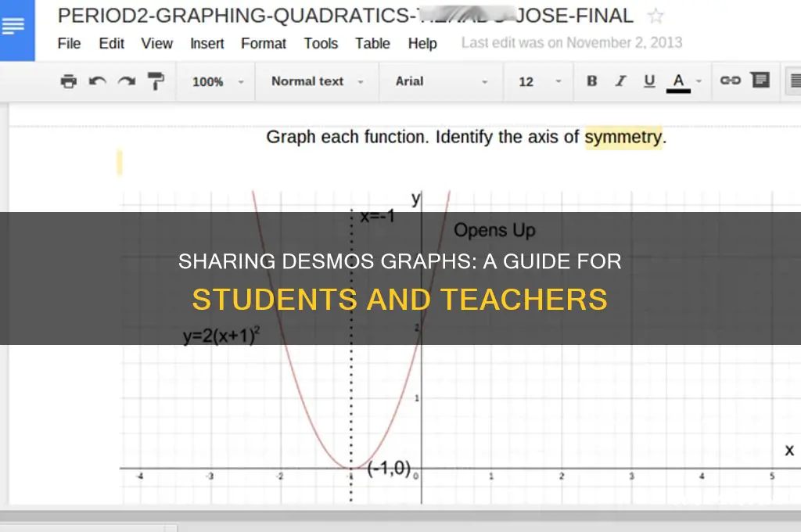Undo the last action

click(x=98, y=81)
